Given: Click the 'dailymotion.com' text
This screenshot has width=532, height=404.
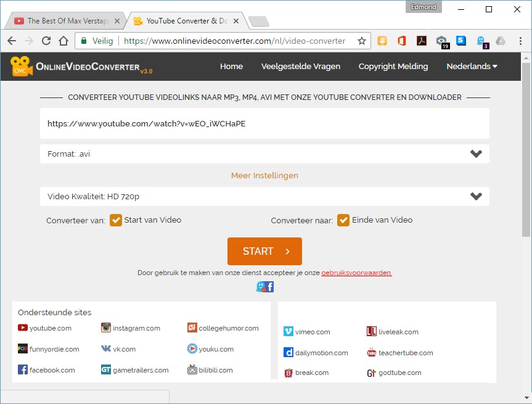Looking at the screenshot, I should coord(322,353).
